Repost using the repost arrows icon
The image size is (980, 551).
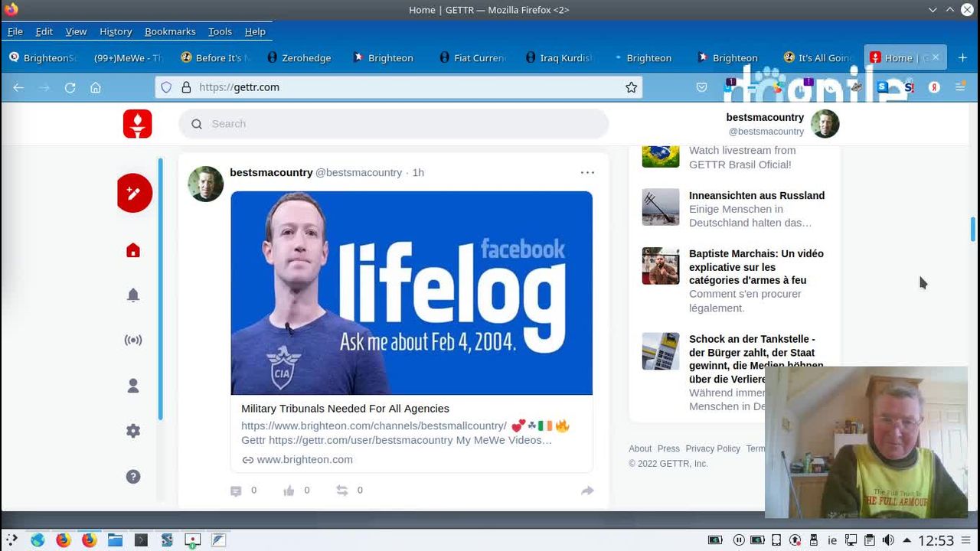coord(342,491)
